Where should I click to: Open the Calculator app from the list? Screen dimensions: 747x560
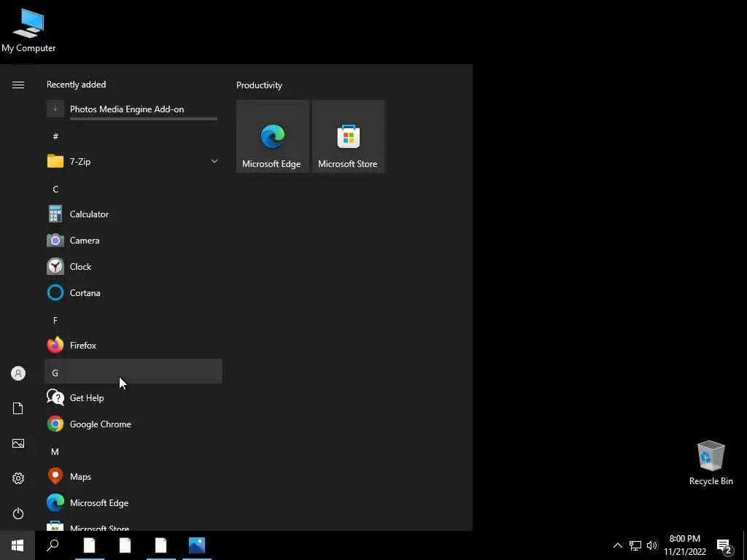(133, 214)
